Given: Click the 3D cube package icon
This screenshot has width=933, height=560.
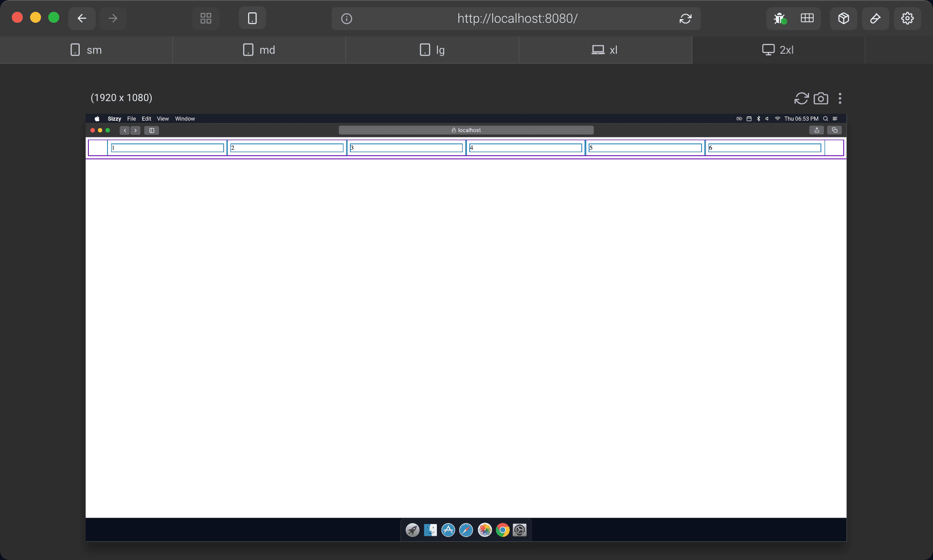Looking at the screenshot, I should coord(843,19).
